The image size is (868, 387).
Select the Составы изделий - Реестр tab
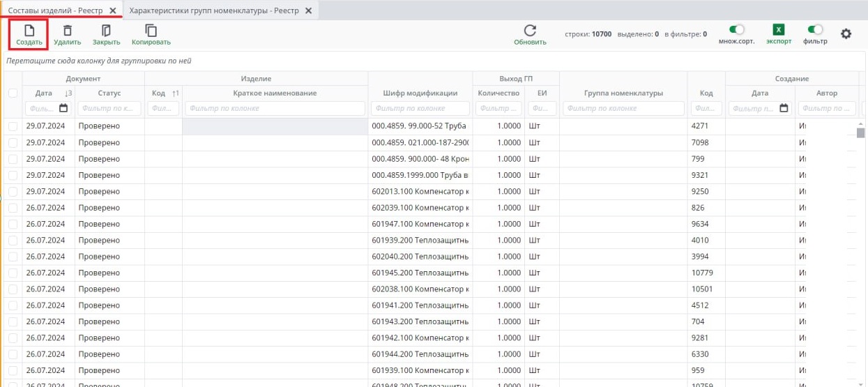55,10
